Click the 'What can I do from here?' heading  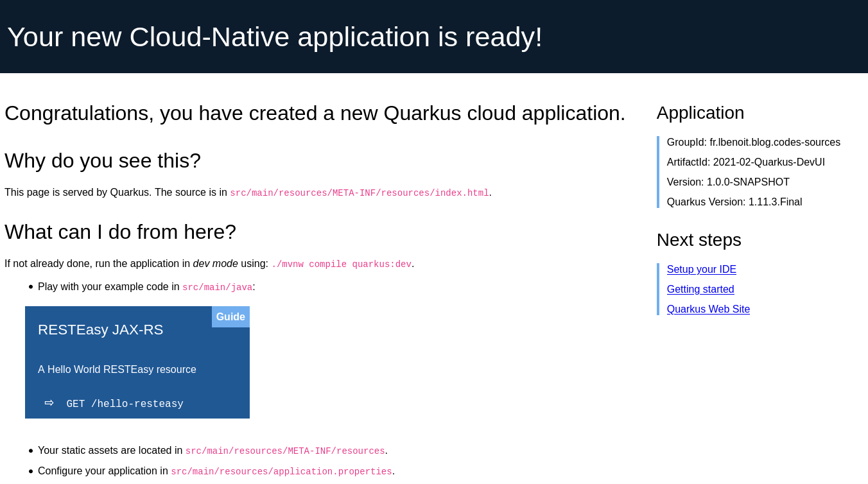tap(120, 232)
